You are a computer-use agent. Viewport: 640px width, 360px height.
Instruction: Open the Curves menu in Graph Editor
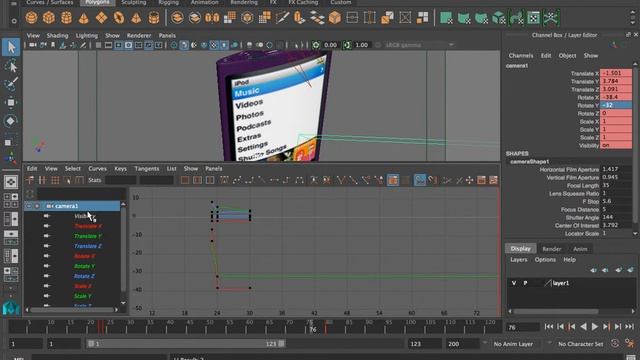[97, 169]
